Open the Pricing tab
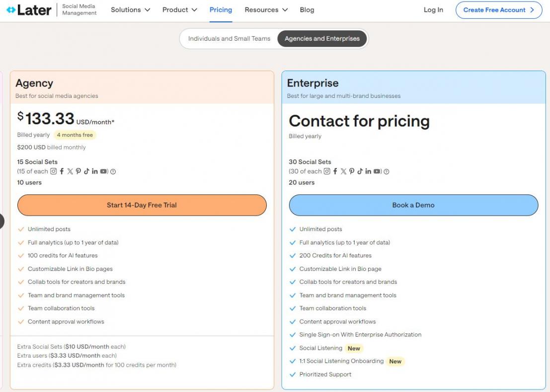This screenshot has height=392, width=550. tap(221, 10)
